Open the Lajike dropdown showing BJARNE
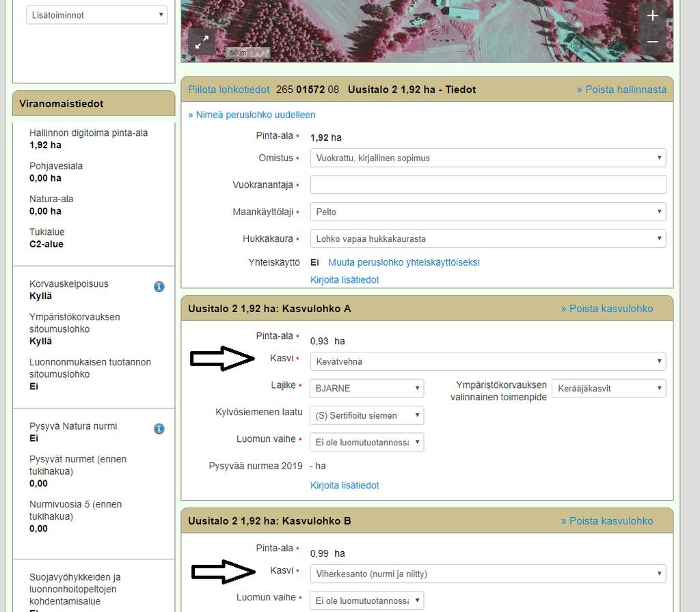The width and height of the screenshot is (700, 612). (366, 388)
